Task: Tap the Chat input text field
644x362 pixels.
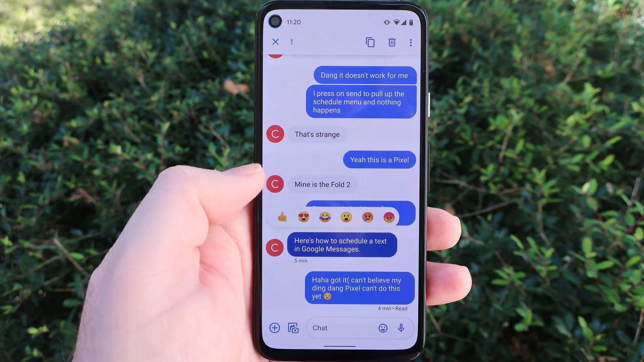Action: point(343,328)
